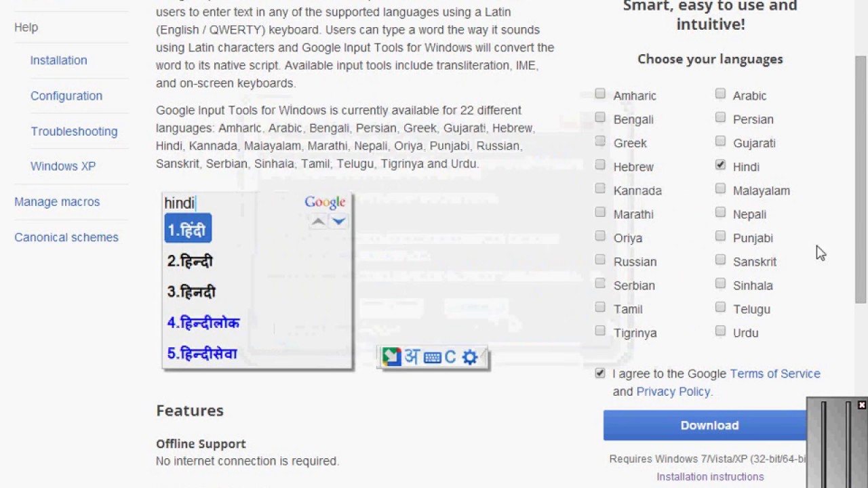This screenshot has height=488, width=868.
Task: Choose suggestion 3 हिनदी
Action: [x=191, y=292]
